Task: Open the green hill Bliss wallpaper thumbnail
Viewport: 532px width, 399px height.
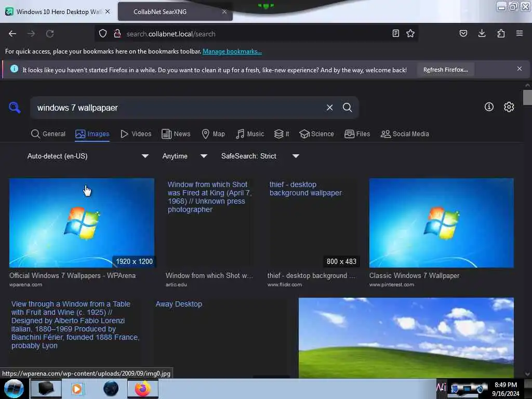Action: pyautogui.click(x=406, y=338)
